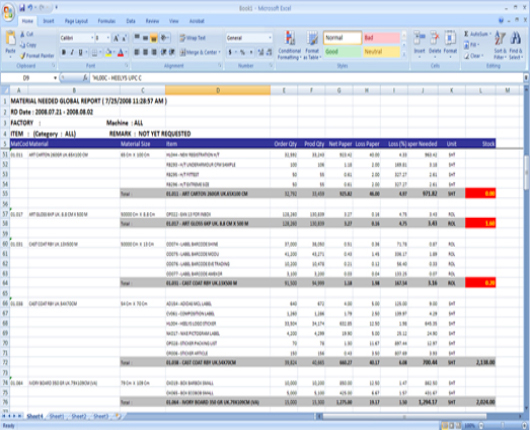Open the General number format dropdown
This screenshot has width=530, height=430.
coord(270,38)
